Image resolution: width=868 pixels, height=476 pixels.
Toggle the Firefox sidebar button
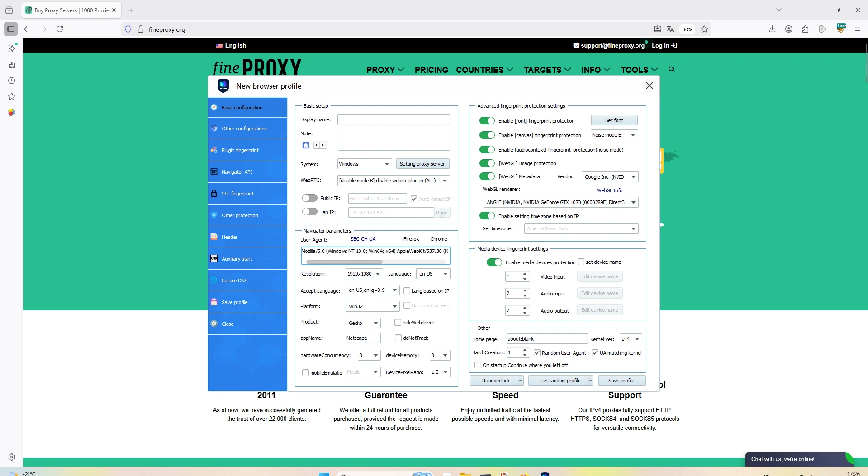pos(11,29)
